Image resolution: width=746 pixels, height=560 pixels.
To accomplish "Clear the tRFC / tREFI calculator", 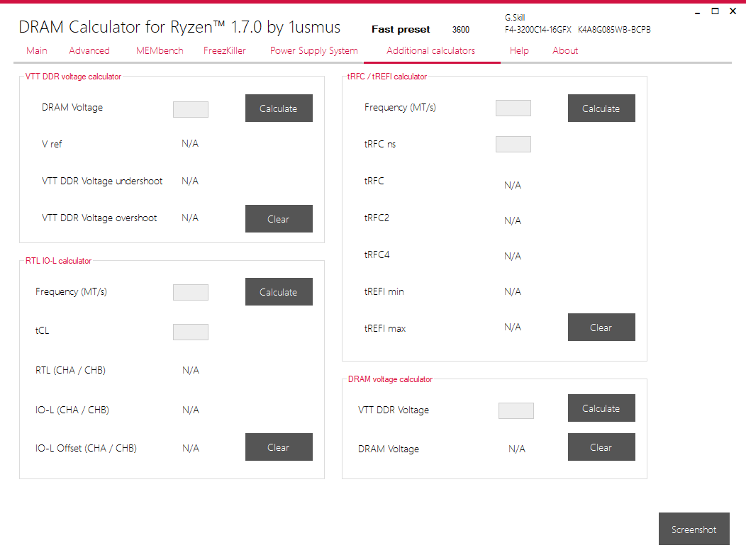I will [x=601, y=327].
